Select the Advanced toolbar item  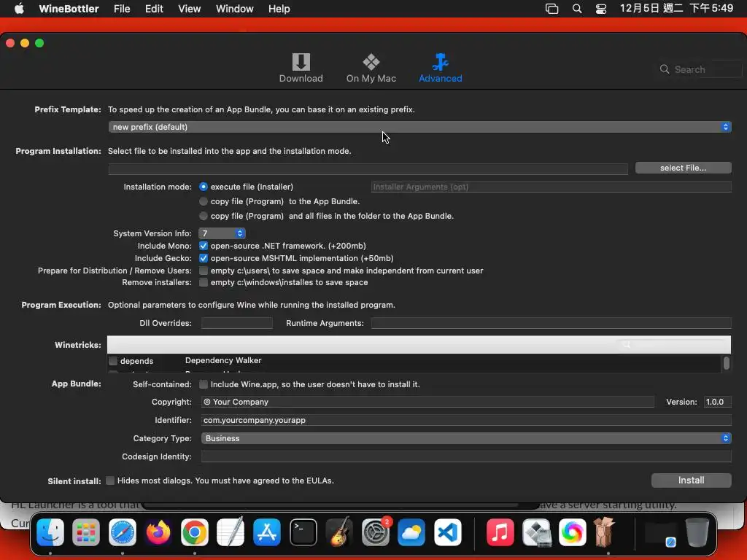(x=440, y=68)
